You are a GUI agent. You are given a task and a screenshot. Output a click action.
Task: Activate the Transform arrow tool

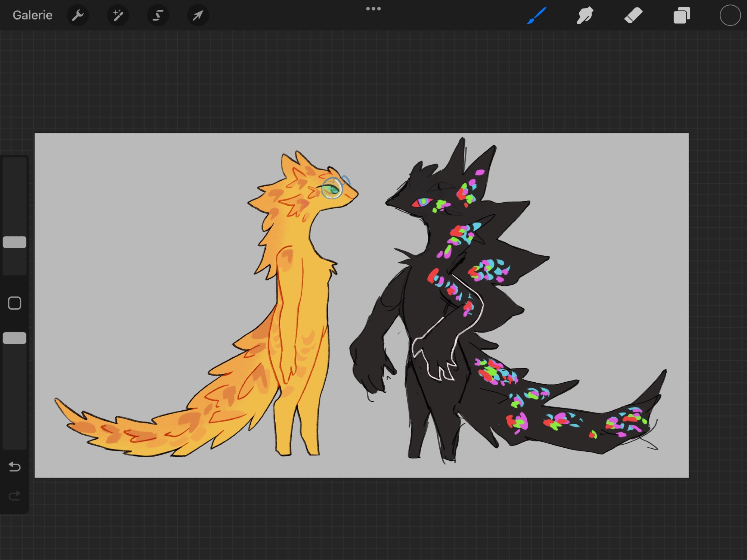[x=198, y=15]
